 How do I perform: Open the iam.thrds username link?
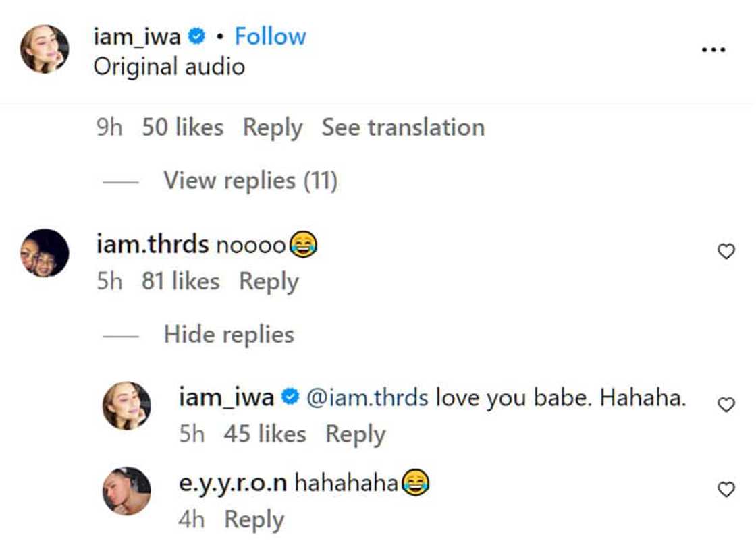[153, 245]
